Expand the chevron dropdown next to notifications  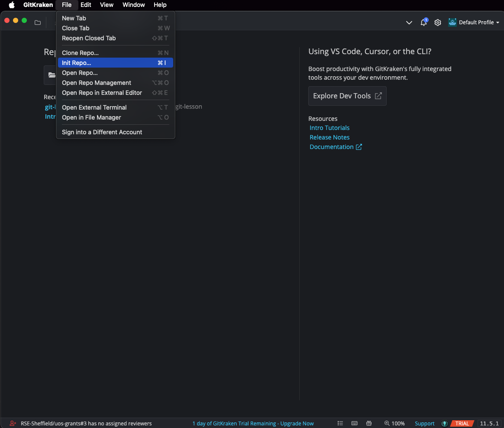pos(409,23)
